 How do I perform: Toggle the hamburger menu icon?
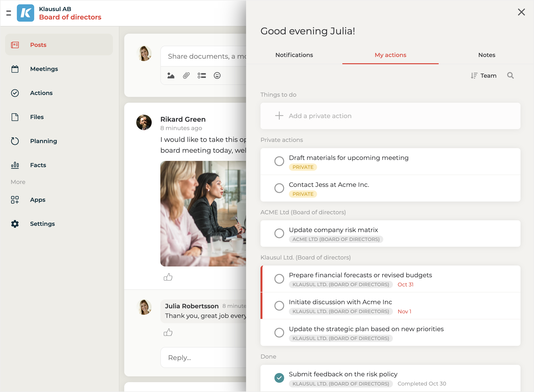click(9, 13)
